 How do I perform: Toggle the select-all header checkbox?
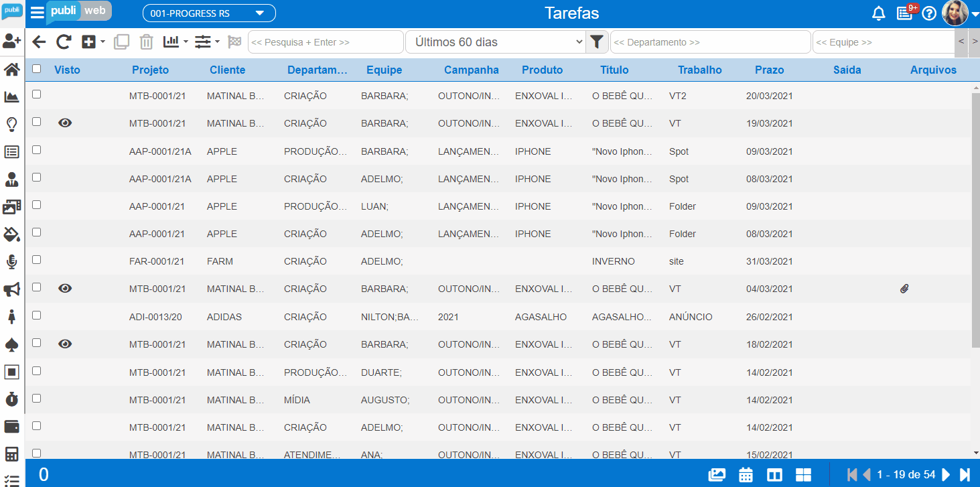point(36,68)
